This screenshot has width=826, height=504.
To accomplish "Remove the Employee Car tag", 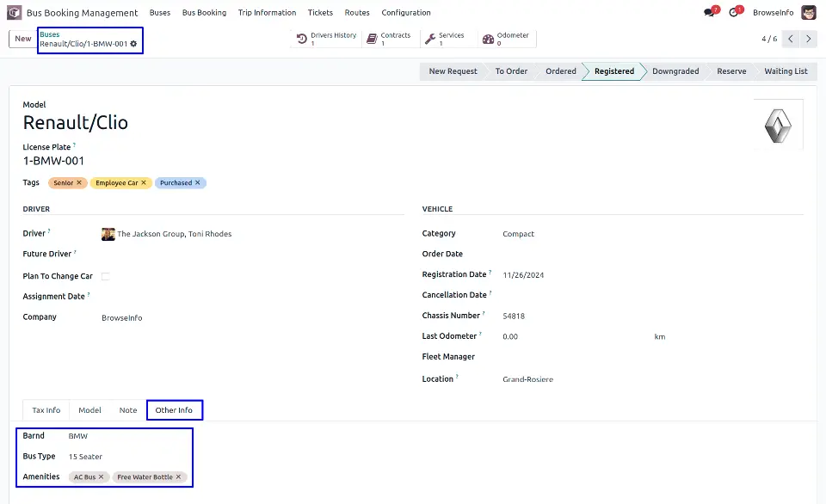I will click(144, 182).
